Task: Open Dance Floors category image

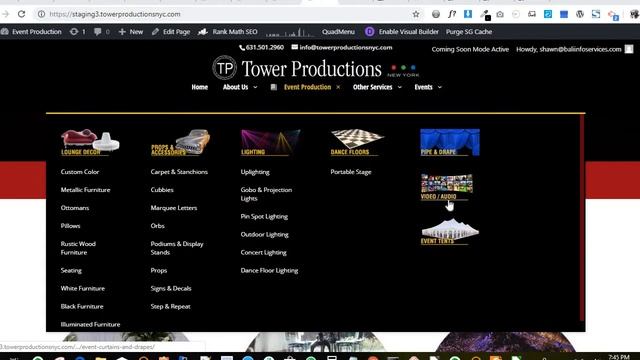Action: point(357,142)
